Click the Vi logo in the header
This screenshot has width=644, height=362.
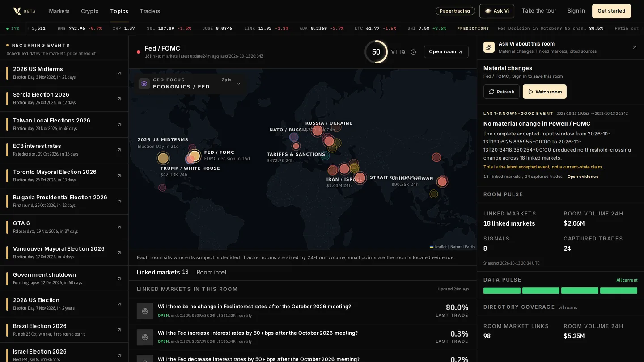click(x=17, y=11)
